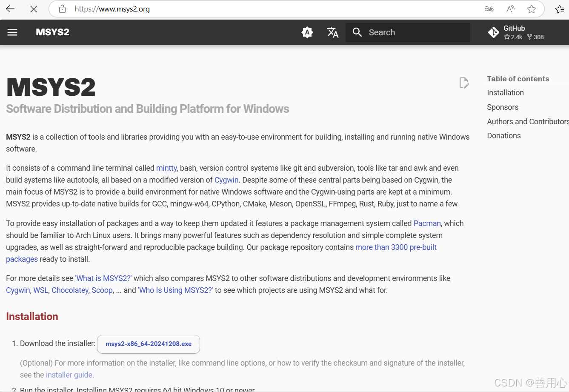Toggle the color scheme brightness icon
The height and width of the screenshot is (392, 569).
(x=307, y=32)
